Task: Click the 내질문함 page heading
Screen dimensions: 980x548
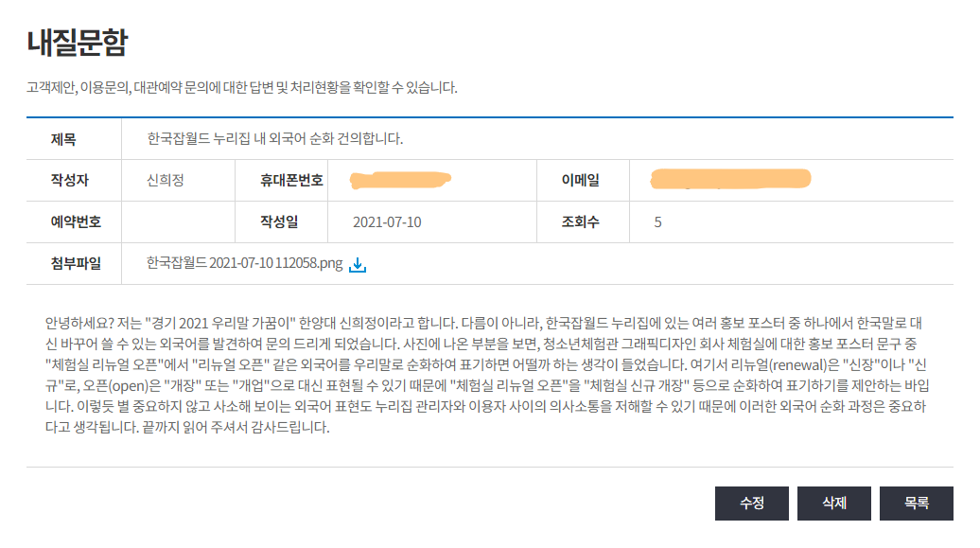Action: coord(78,43)
